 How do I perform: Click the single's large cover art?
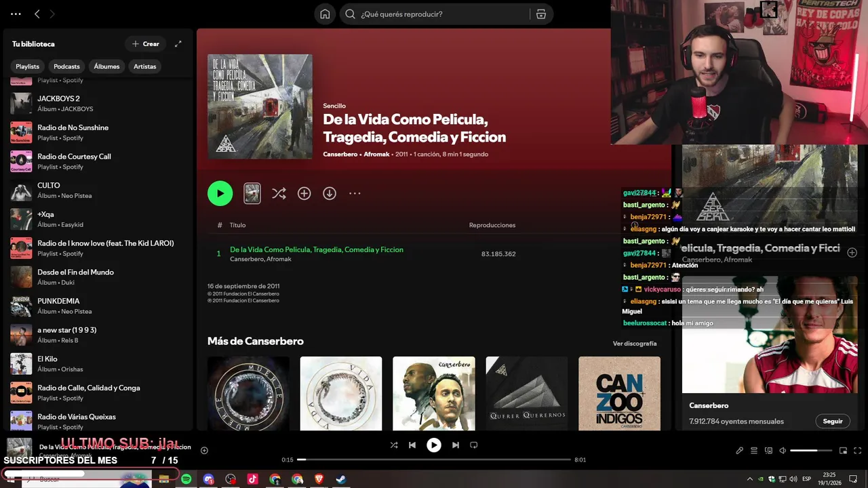click(x=260, y=106)
